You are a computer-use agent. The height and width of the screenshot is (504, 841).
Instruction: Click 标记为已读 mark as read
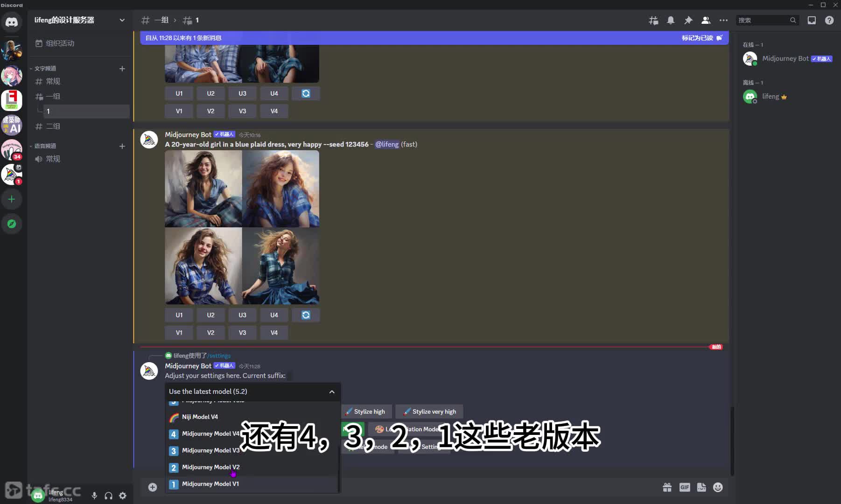702,38
